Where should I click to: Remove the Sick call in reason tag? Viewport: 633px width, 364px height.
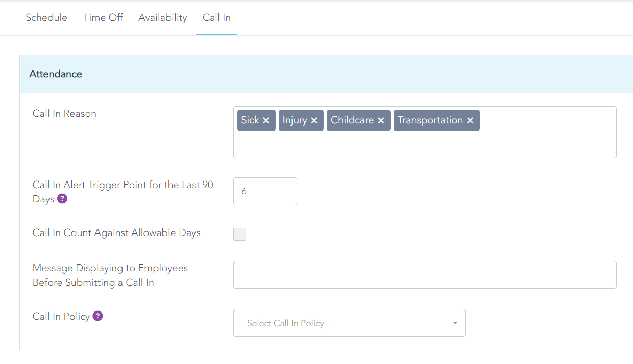(266, 121)
